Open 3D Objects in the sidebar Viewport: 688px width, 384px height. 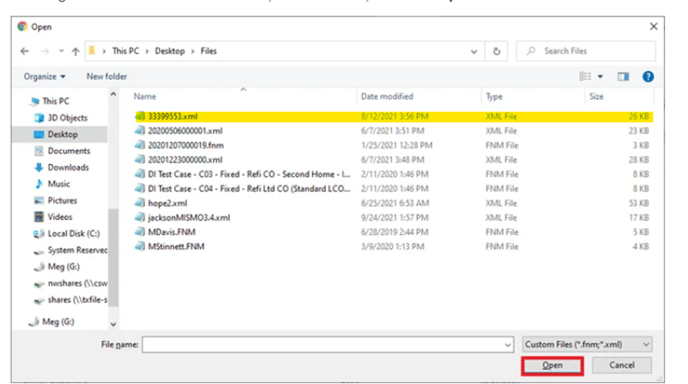click(x=67, y=118)
